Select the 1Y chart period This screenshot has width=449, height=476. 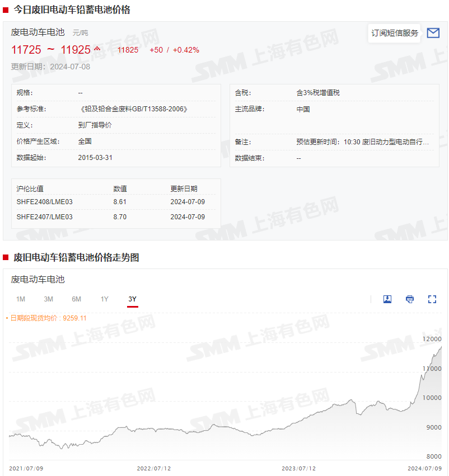click(104, 299)
